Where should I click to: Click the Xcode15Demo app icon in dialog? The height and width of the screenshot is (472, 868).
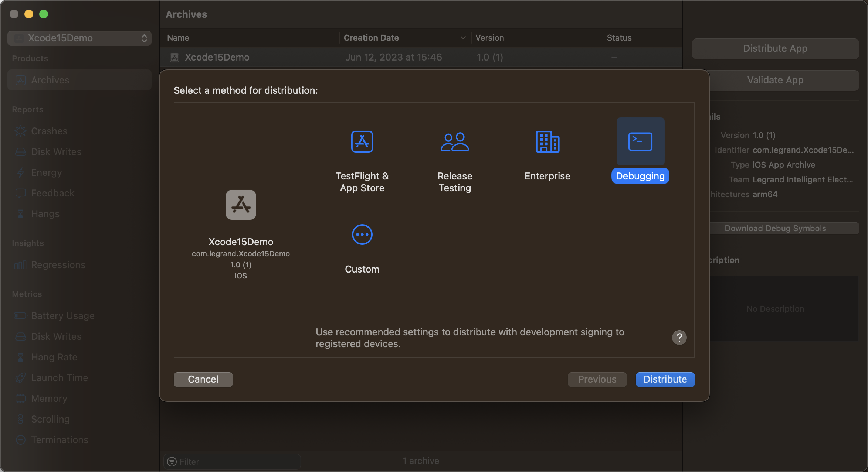(x=241, y=205)
